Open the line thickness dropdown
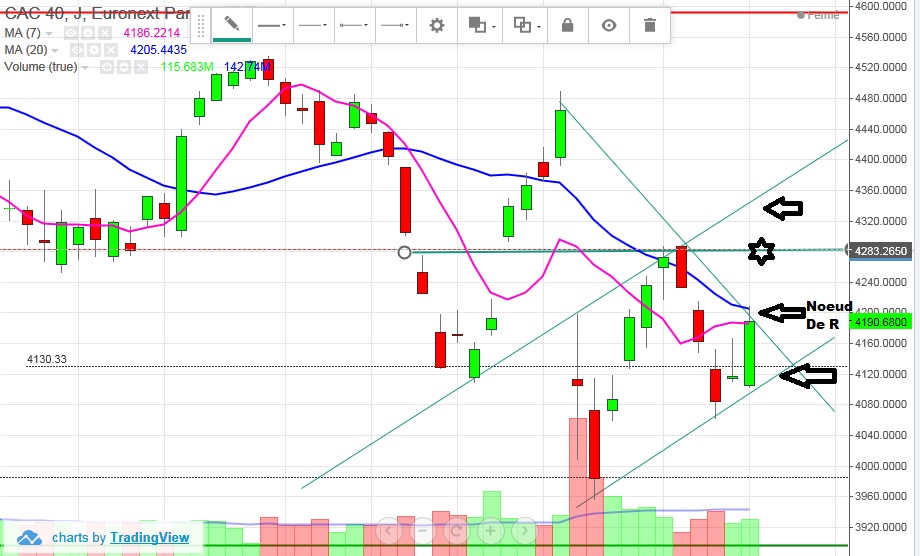The height and width of the screenshot is (556, 920). (x=272, y=25)
